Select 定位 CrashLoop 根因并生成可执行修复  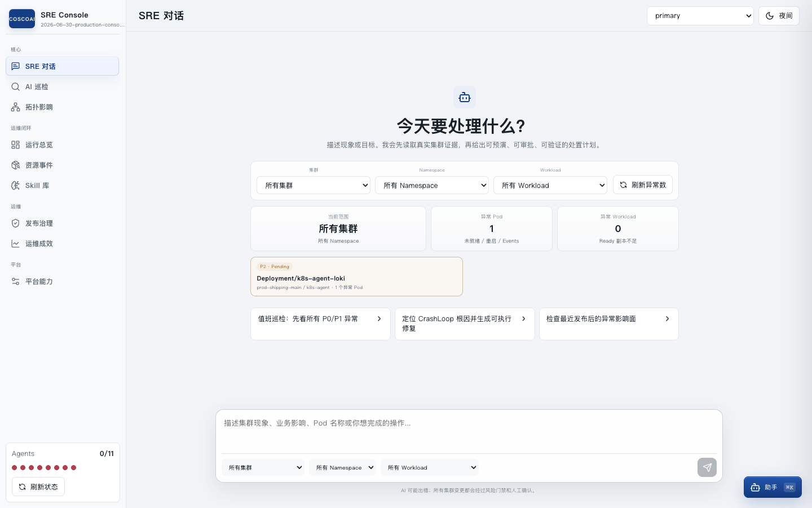465,324
